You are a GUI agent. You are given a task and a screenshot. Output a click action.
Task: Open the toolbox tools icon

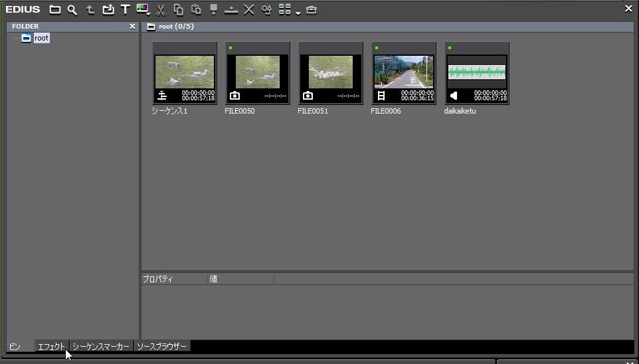click(x=312, y=10)
